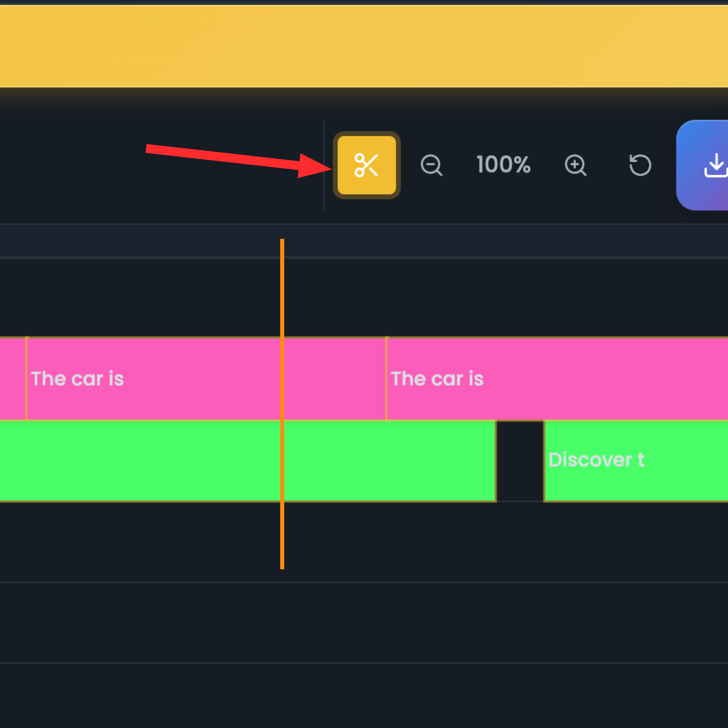The image size is (728, 728).
Task: Click the bottom-most empty track row
Action: click(x=364, y=696)
